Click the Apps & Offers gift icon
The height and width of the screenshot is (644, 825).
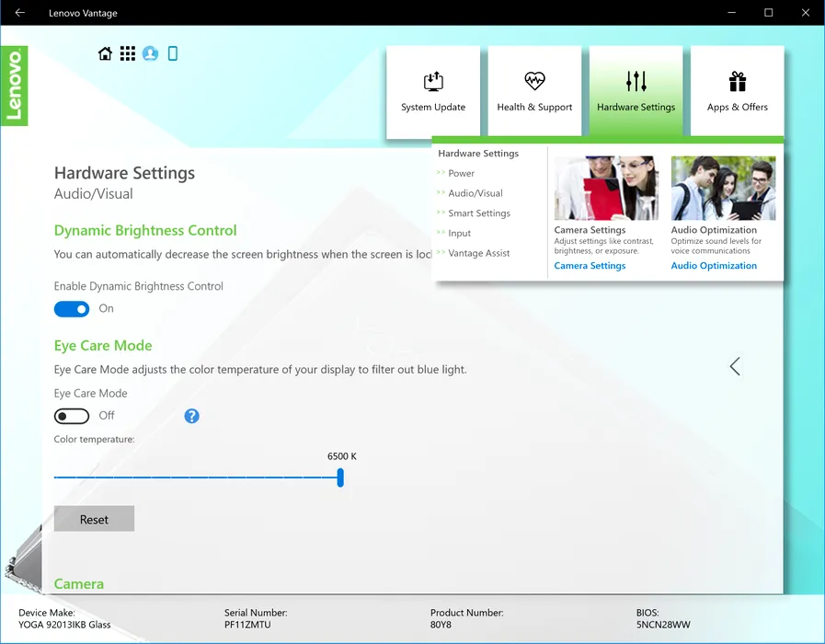(737, 82)
